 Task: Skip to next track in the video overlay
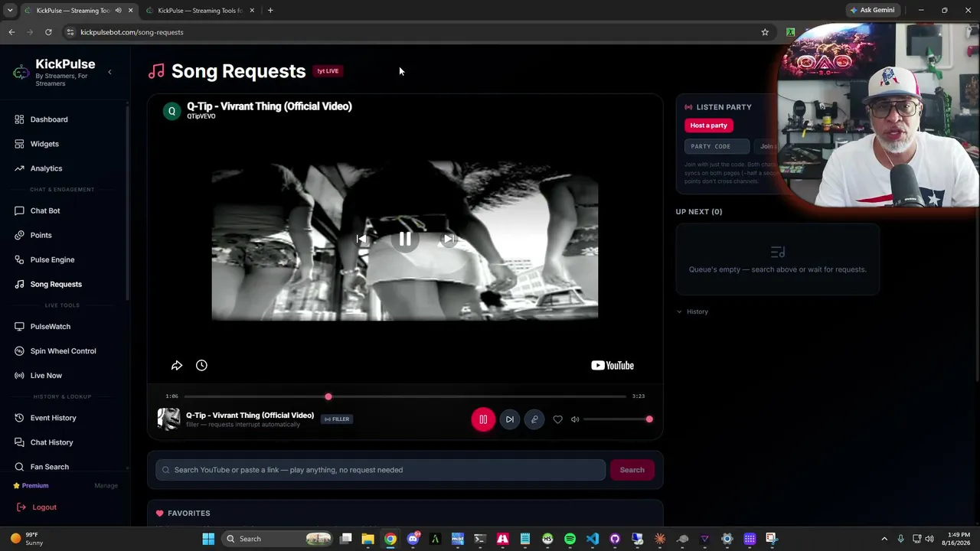449,240
